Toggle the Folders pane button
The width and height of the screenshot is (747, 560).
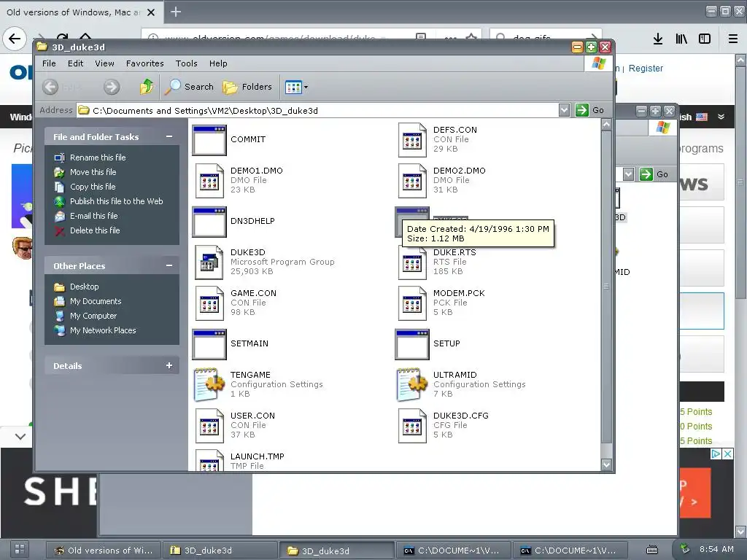(x=247, y=87)
